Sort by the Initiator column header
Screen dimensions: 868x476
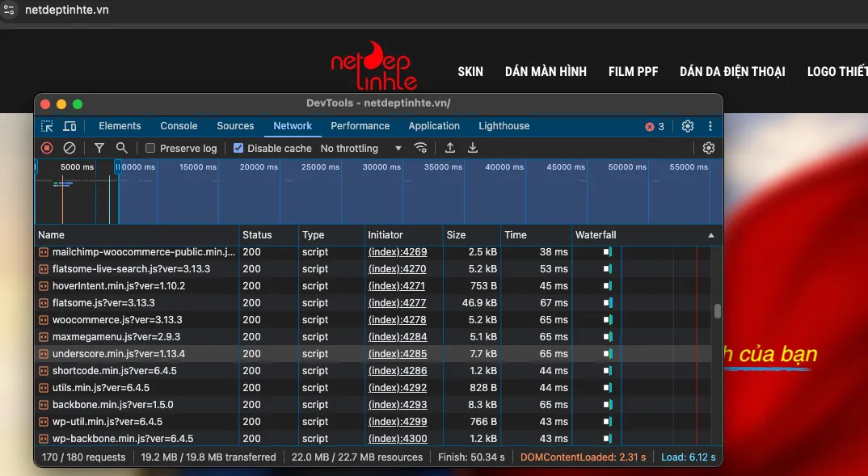pos(404,235)
